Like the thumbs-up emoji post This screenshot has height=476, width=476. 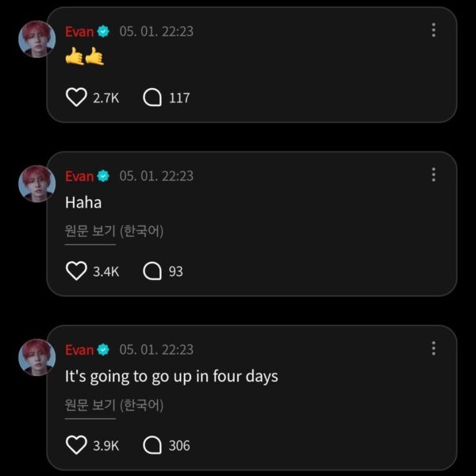(x=76, y=98)
